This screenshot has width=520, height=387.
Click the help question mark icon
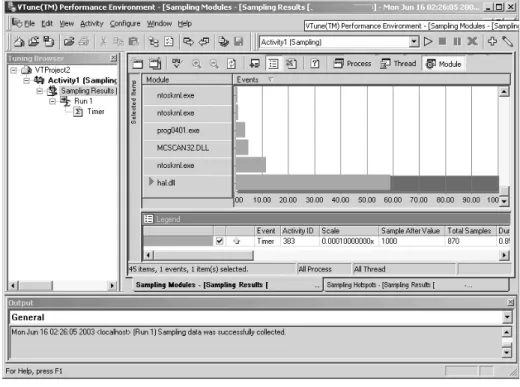tap(315, 63)
